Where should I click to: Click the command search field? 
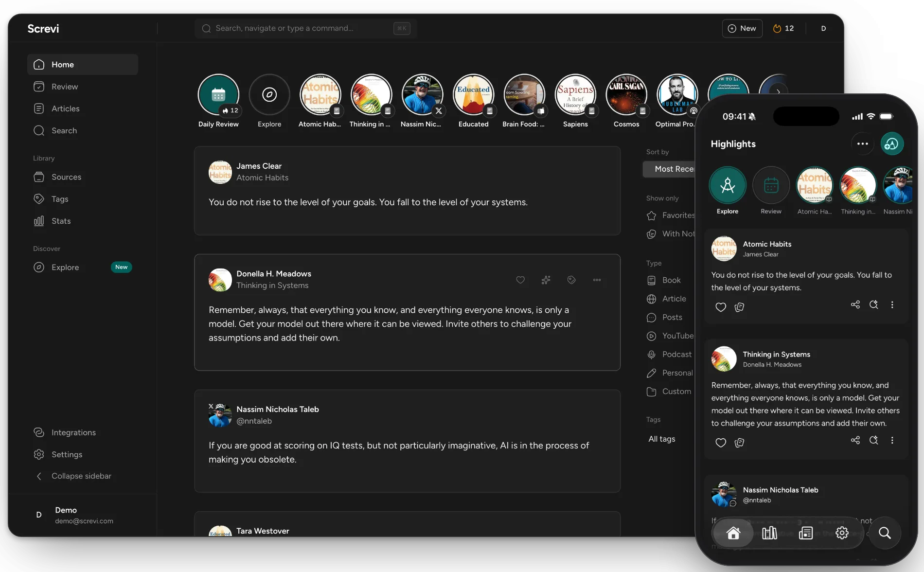tap(306, 28)
